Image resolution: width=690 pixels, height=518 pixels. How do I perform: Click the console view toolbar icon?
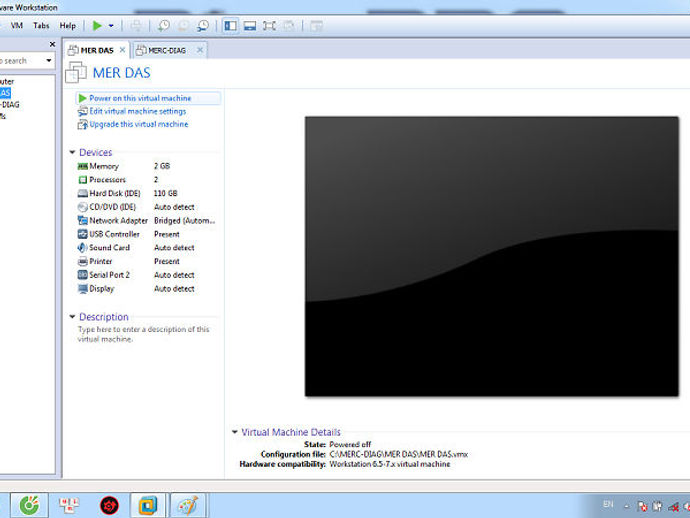point(316,26)
